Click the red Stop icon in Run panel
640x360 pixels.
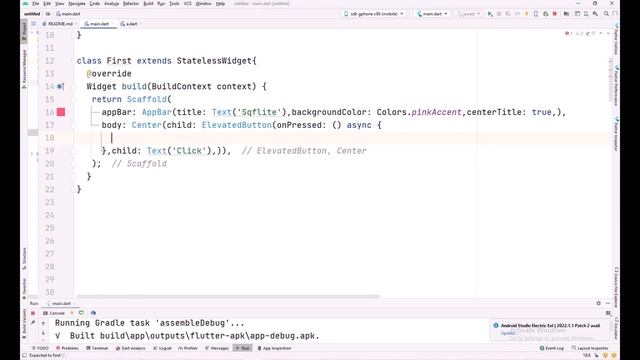[x=33, y=313]
